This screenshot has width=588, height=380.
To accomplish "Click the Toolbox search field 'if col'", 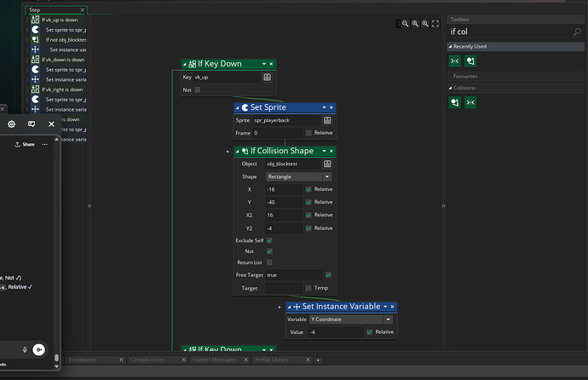I will point(510,32).
